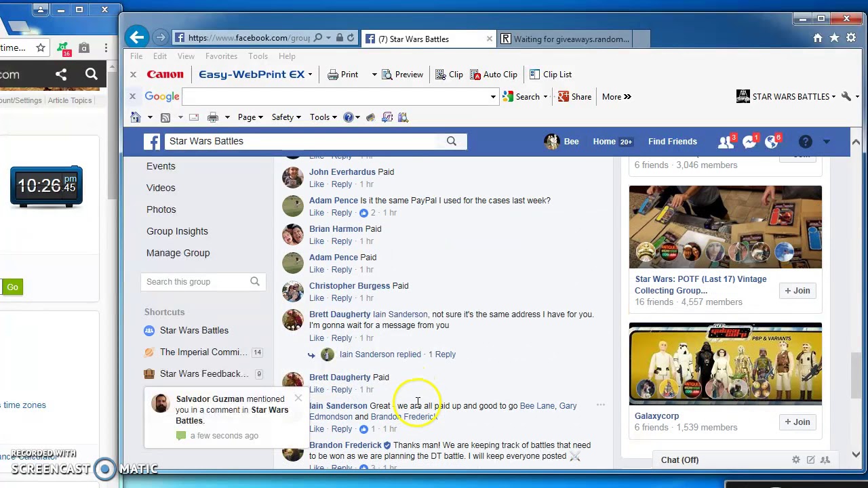Click the RSS feeds icon
Screen dimensions: 868x488
165,117
